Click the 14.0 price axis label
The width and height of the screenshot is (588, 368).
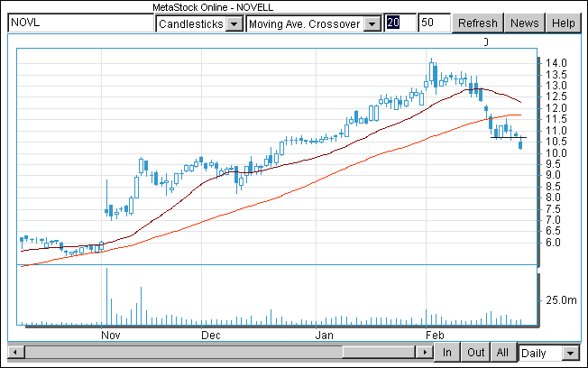point(556,63)
